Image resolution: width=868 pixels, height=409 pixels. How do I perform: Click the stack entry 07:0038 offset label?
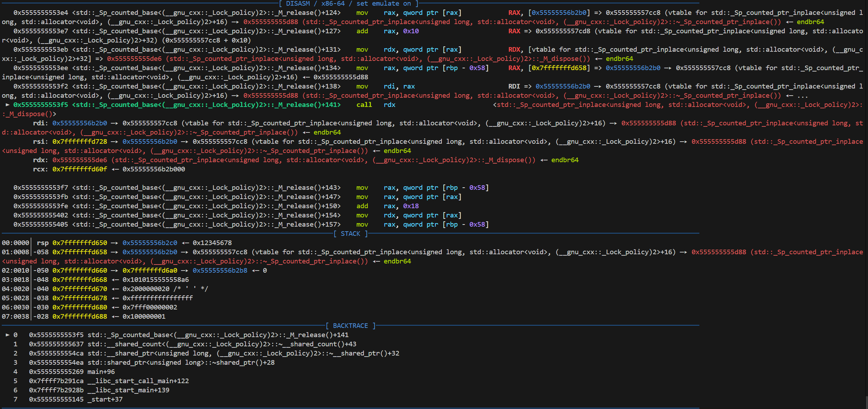point(15,317)
